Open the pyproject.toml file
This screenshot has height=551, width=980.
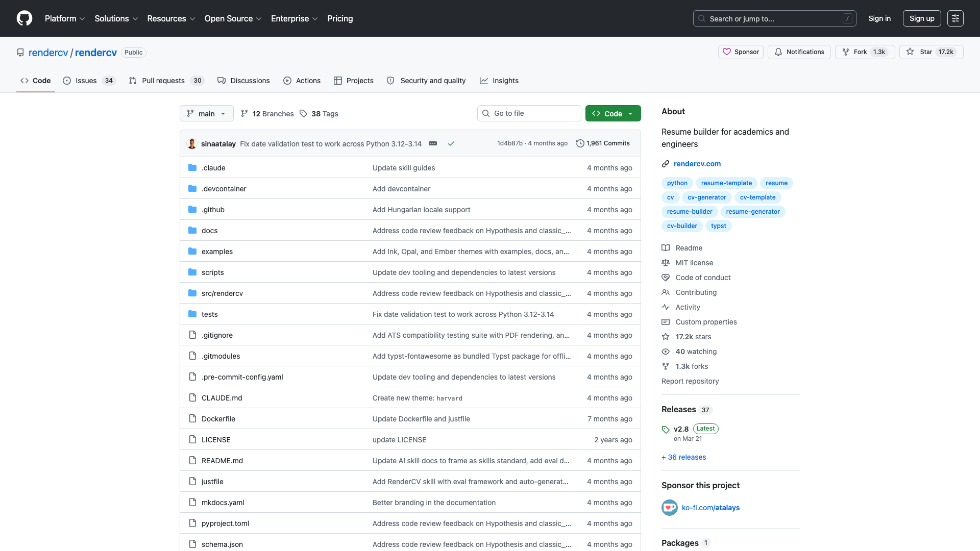pos(225,523)
